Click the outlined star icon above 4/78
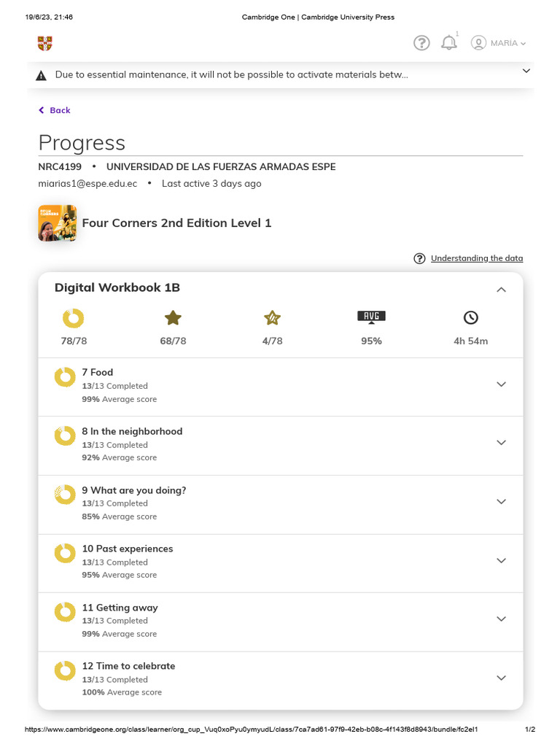Viewport: 560px width, 747px height. click(x=272, y=317)
